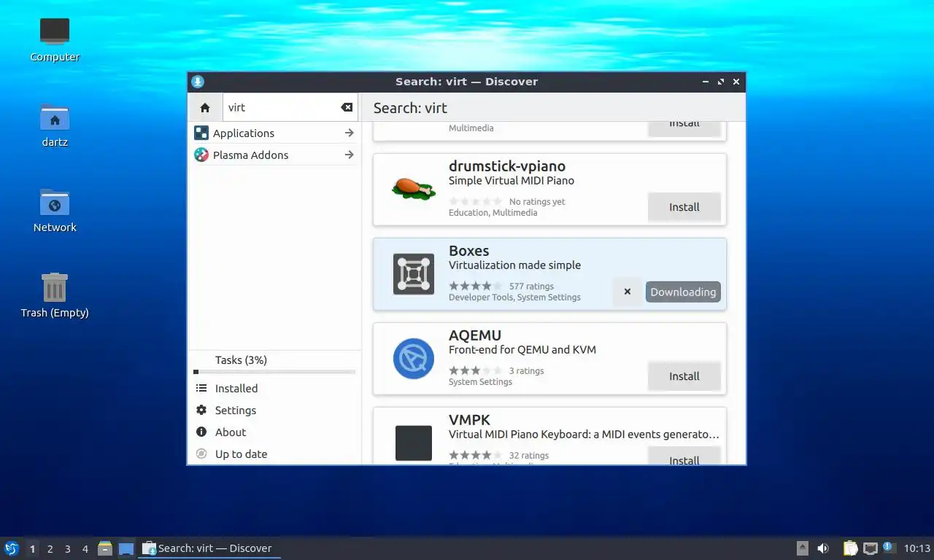Open the volume control in tray
This screenshot has width=934, height=560.
[x=823, y=548]
